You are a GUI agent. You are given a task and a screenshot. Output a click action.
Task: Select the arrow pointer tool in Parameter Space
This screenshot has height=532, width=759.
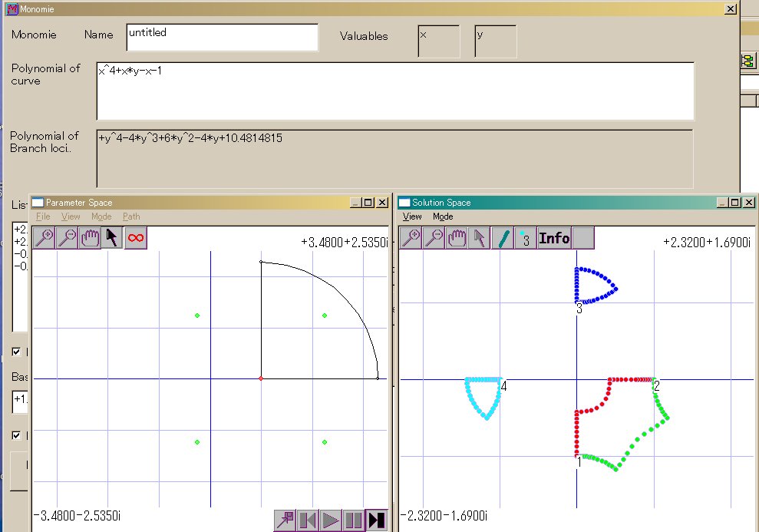tap(112, 238)
